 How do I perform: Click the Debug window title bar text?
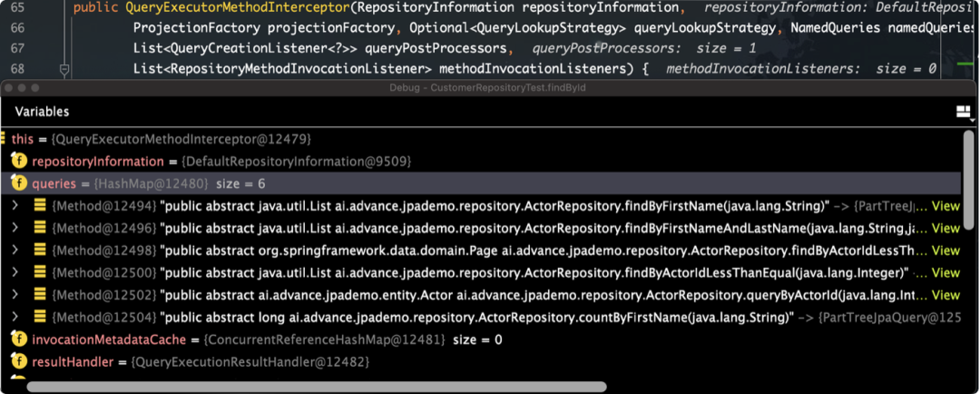(x=487, y=88)
